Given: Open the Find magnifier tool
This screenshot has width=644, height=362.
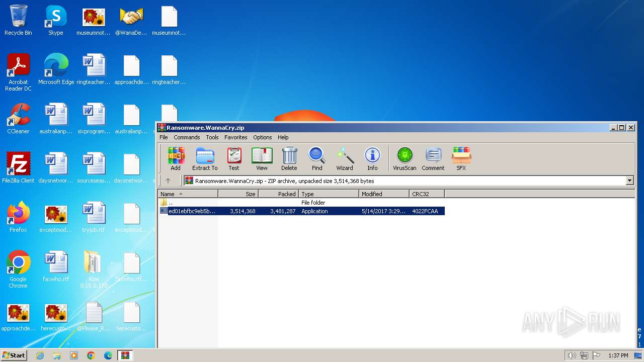Looking at the screenshot, I should pyautogui.click(x=317, y=159).
